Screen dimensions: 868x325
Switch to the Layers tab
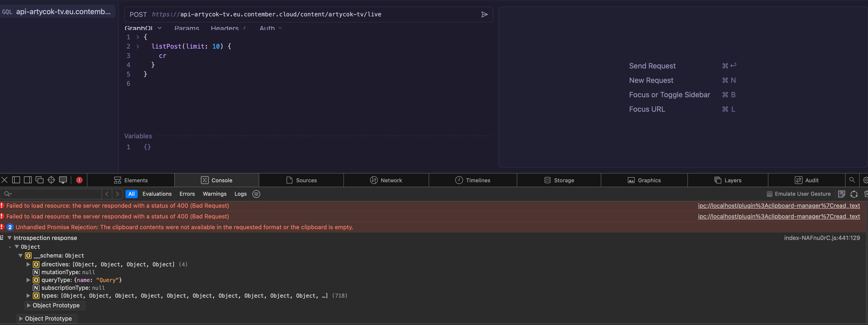tap(728, 180)
